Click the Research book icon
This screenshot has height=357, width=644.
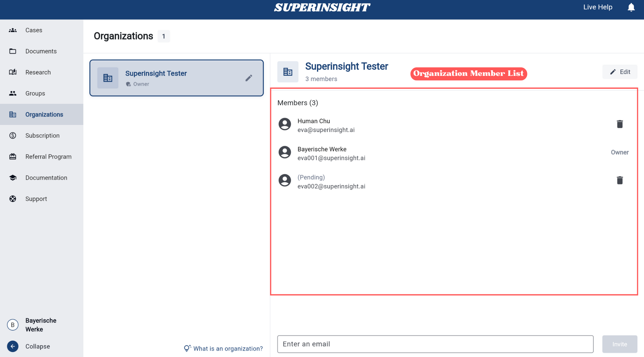13,72
